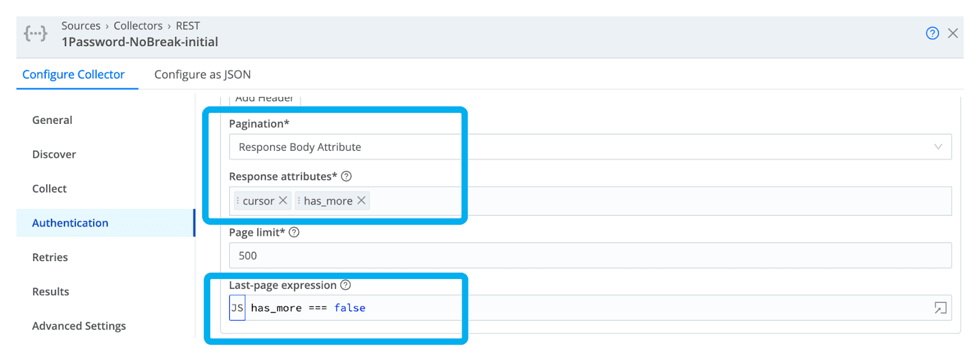This screenshot has height=358, width=980.
Task: Navigate to Advanced Settings section
Action: point(79,326)
